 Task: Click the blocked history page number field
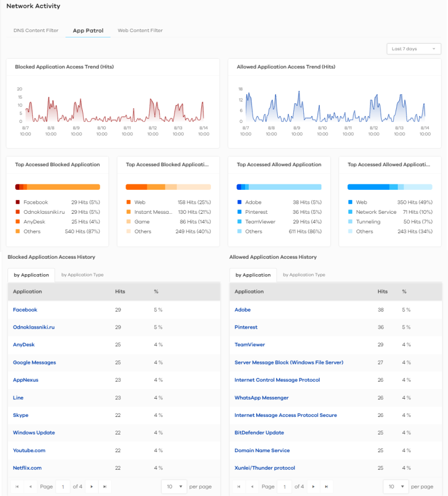tap(63, 486)
